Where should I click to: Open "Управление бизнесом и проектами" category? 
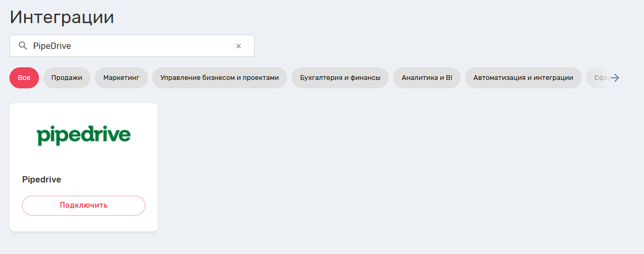219,78
